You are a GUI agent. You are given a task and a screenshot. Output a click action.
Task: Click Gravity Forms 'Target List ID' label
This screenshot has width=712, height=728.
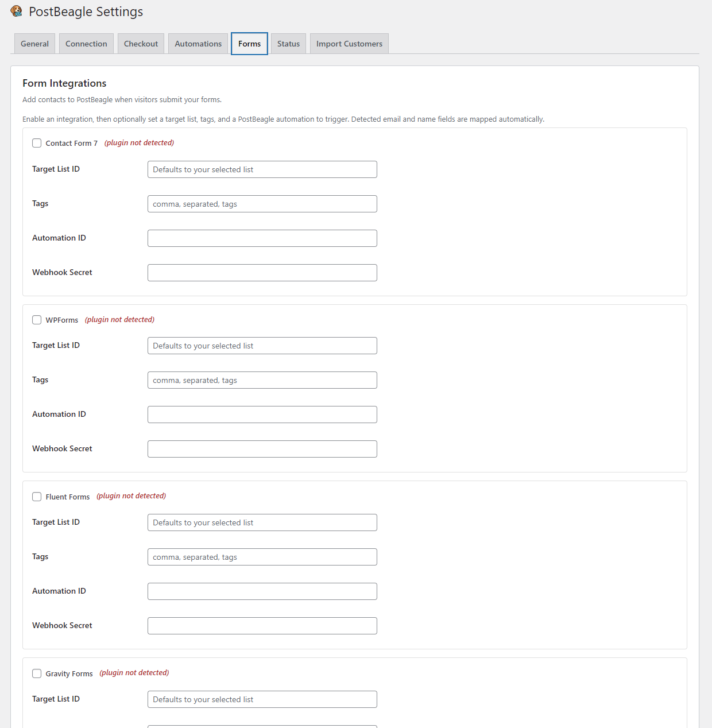click(56, 699)
